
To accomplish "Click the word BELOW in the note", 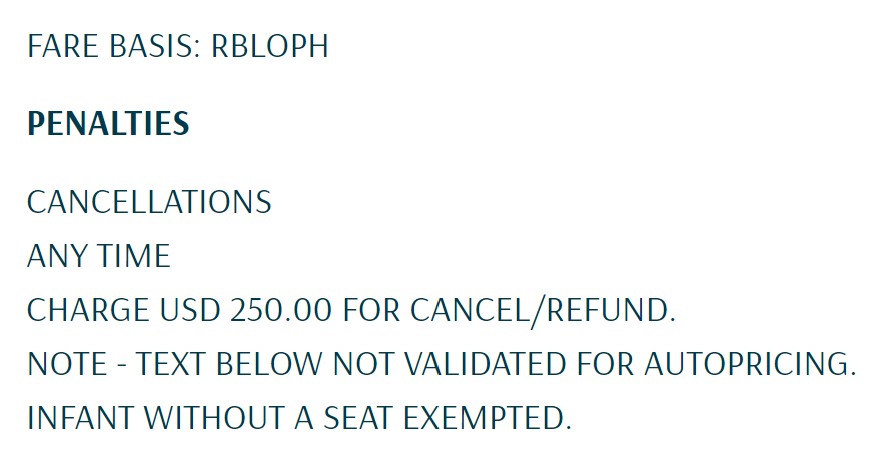I will point(269,364).
